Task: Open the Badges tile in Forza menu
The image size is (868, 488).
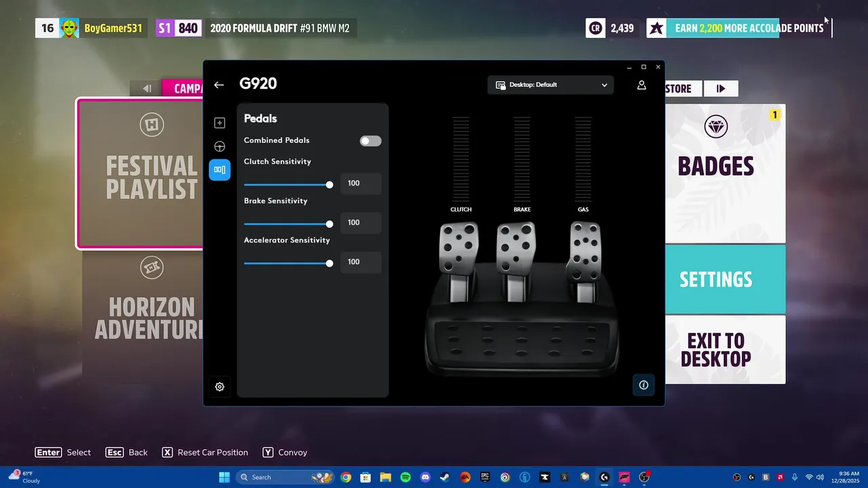Action: [x=725, y=174]
